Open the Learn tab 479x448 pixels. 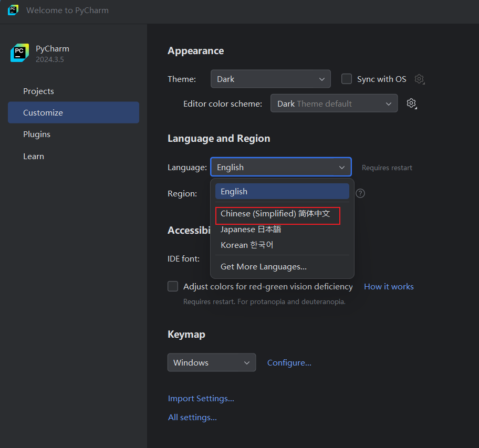pos(74,157)
